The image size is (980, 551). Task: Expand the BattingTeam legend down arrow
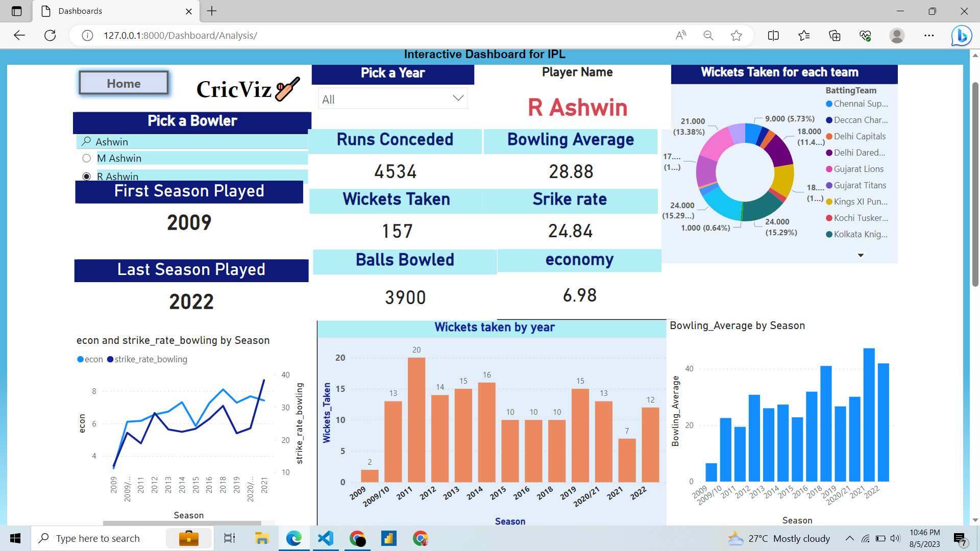click(861, 255)
